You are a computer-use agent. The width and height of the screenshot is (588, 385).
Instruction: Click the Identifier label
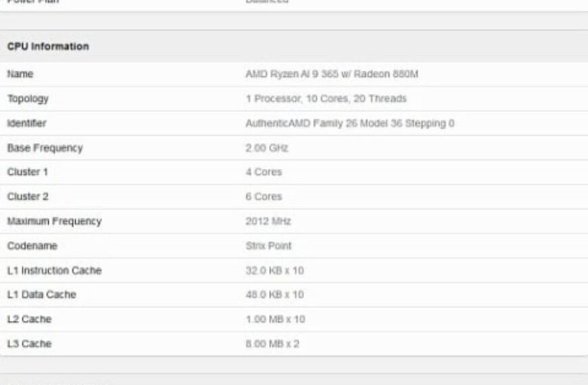coord(26,123)
